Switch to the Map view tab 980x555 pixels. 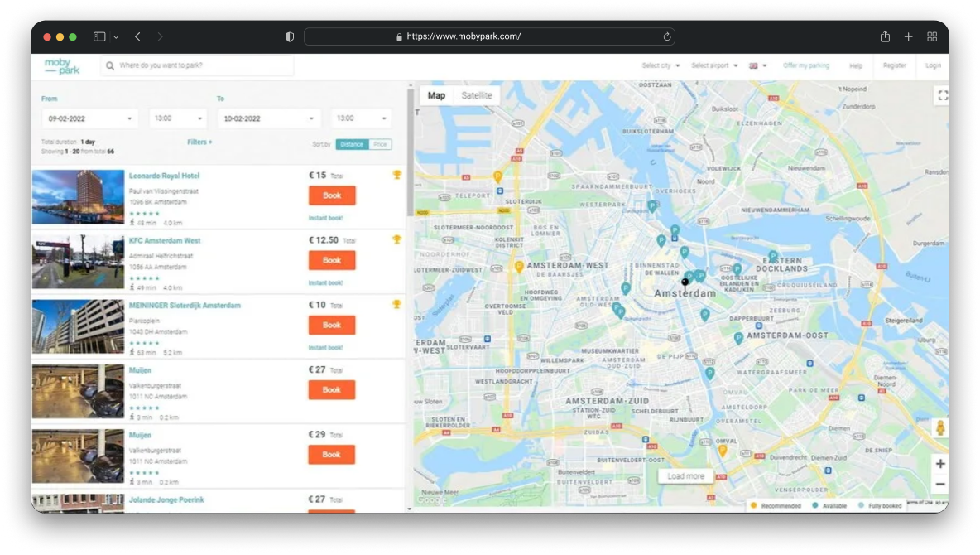coord(436,96)
